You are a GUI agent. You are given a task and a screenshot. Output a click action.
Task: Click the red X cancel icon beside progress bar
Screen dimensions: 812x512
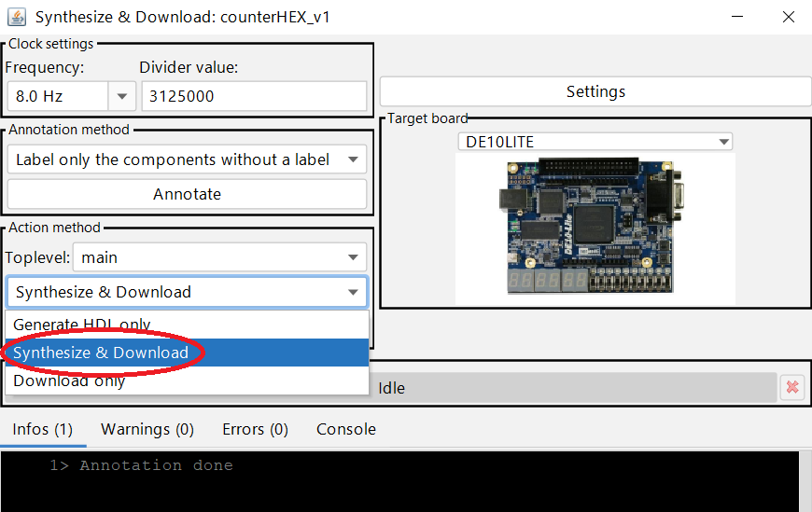point(791,387)
